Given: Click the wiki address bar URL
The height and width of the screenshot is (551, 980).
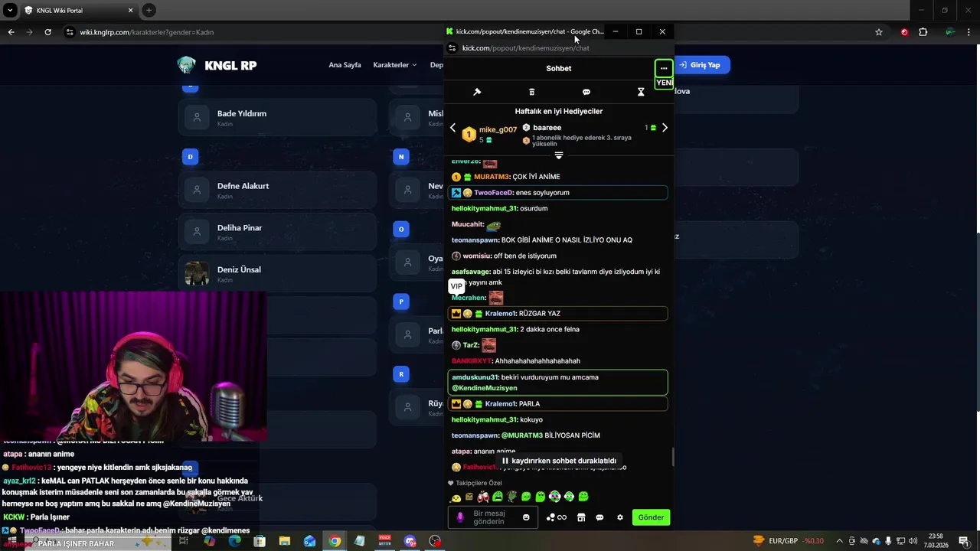Looking at the screenshot, I should [x=147, y=32].
